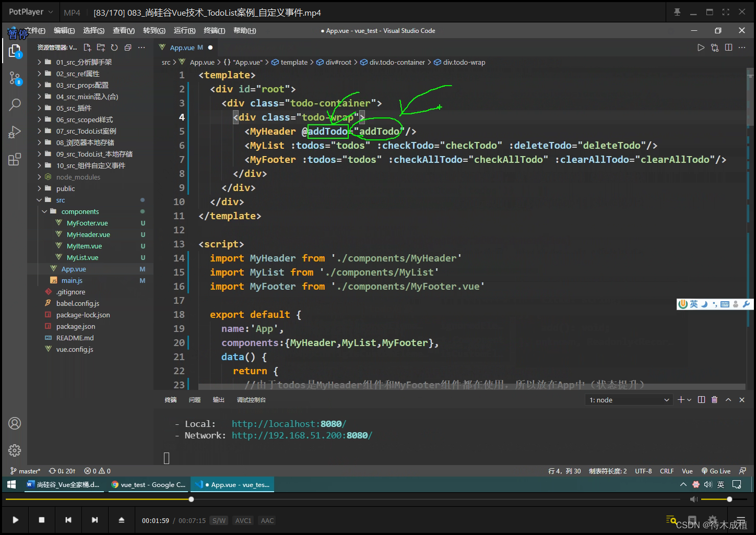Click Go Live in the status bar

point(716,471)
